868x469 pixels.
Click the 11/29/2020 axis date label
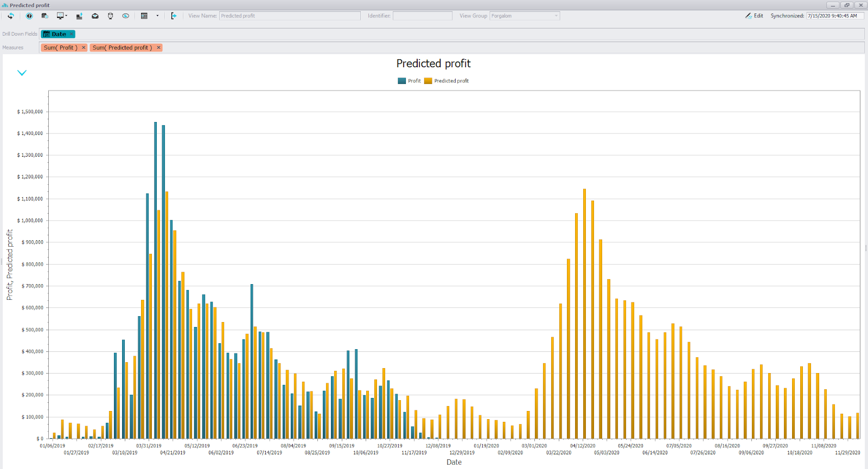tap(847, 452)
